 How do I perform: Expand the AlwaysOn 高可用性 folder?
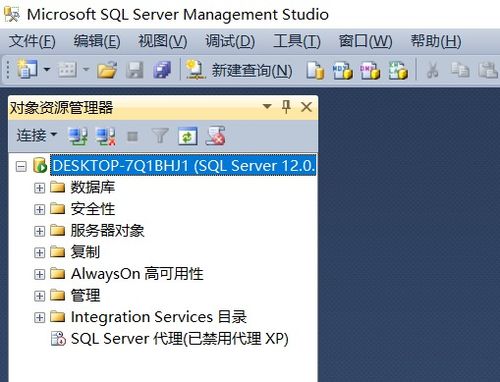[39, 274]
